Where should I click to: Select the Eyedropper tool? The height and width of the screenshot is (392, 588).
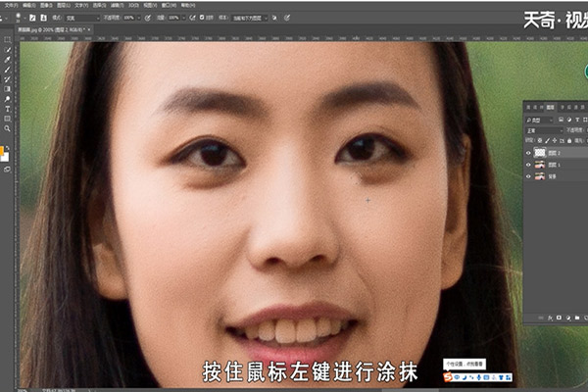pyautogui.click(x=7, y=59)
